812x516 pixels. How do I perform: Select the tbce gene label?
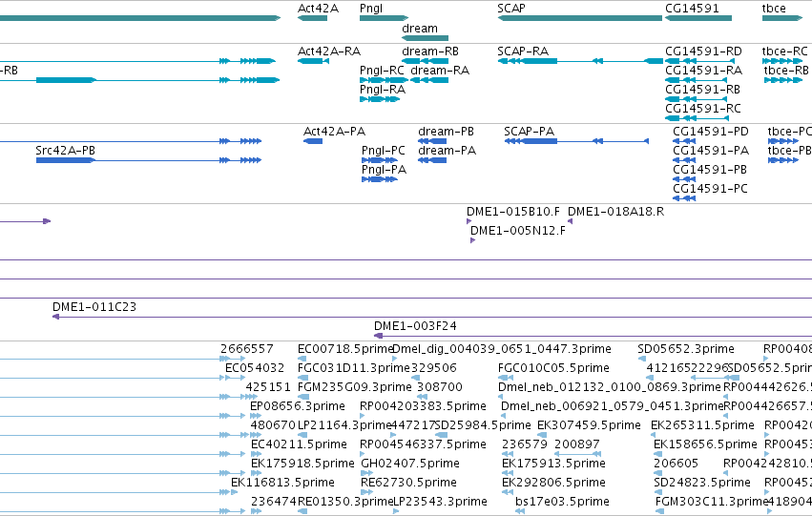(x=774, y=9)
